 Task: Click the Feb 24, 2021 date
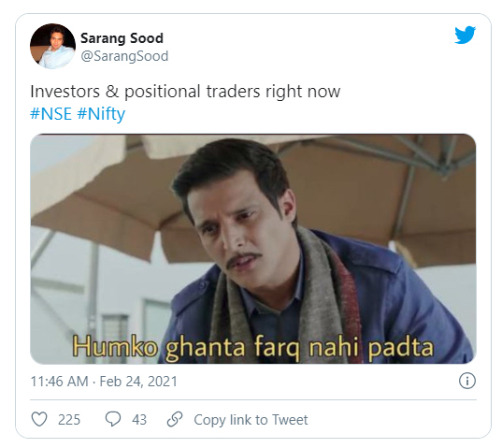click(x=138, y=382)
